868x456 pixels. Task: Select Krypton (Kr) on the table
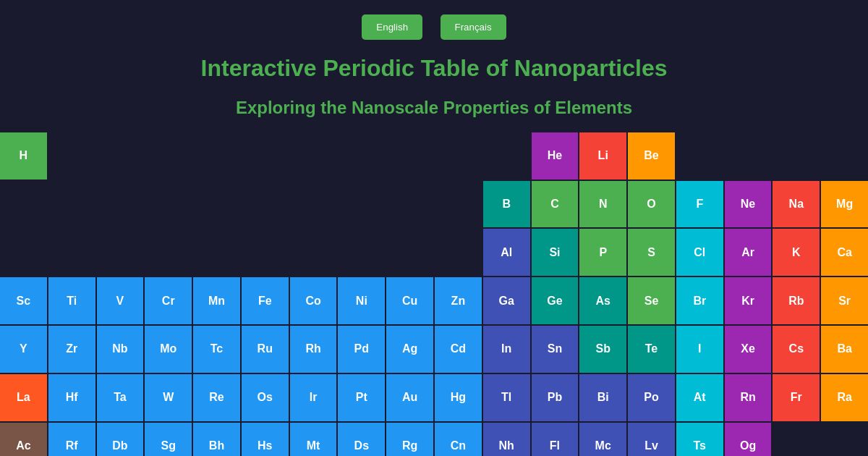coord(747,301)
